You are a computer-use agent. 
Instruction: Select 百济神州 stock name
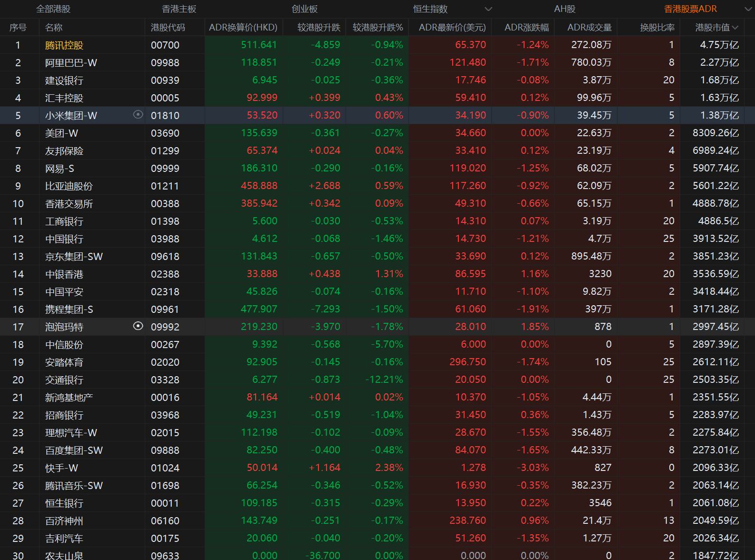pos(64,520)
